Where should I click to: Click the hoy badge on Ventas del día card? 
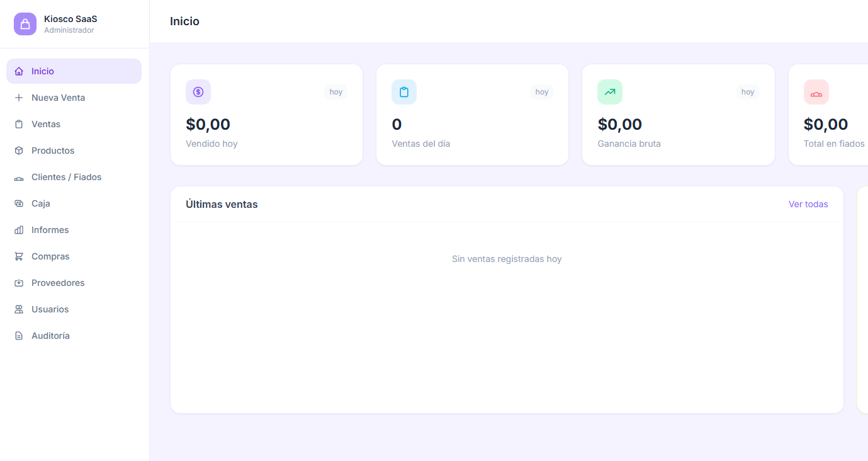pos(542,92)
